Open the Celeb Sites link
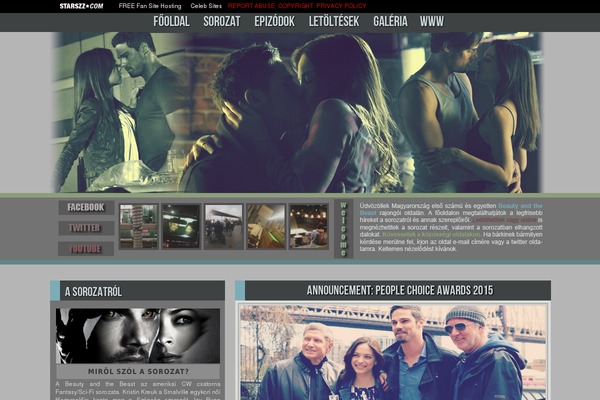600x400 pixels. click(x=206, y=6)
